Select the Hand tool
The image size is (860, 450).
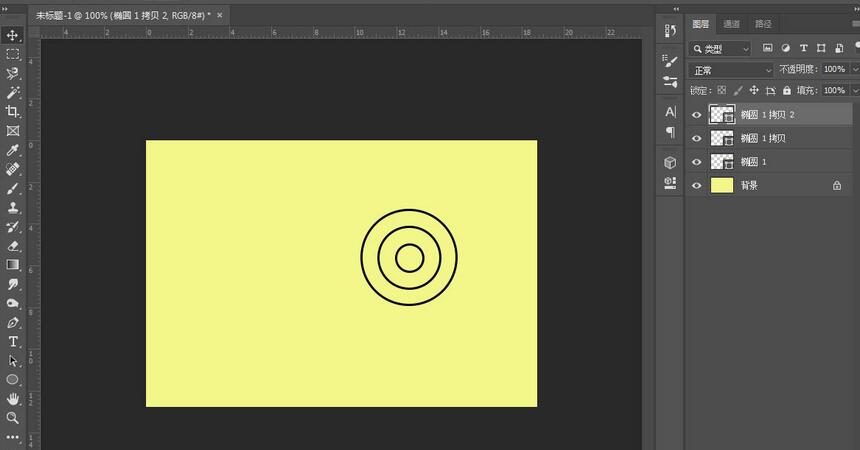[13, 399]
